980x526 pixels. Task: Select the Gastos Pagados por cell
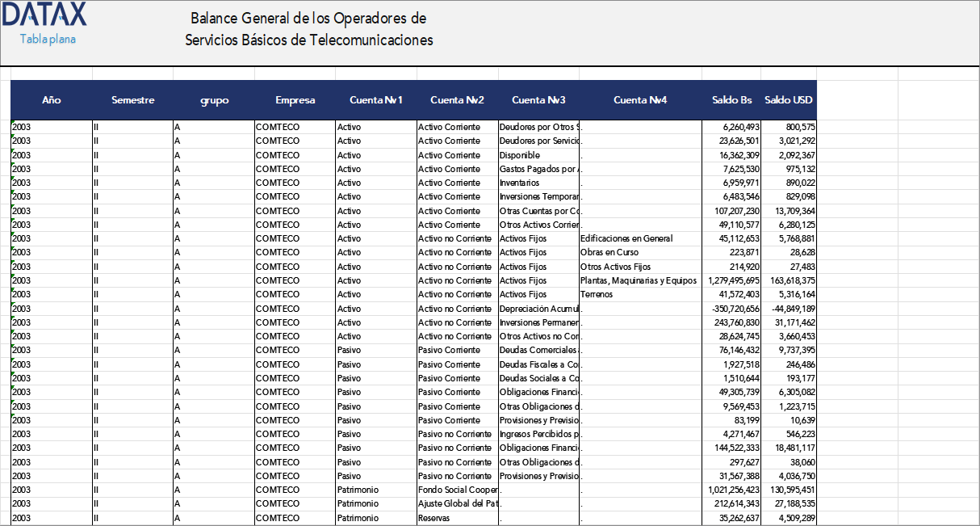538,169
